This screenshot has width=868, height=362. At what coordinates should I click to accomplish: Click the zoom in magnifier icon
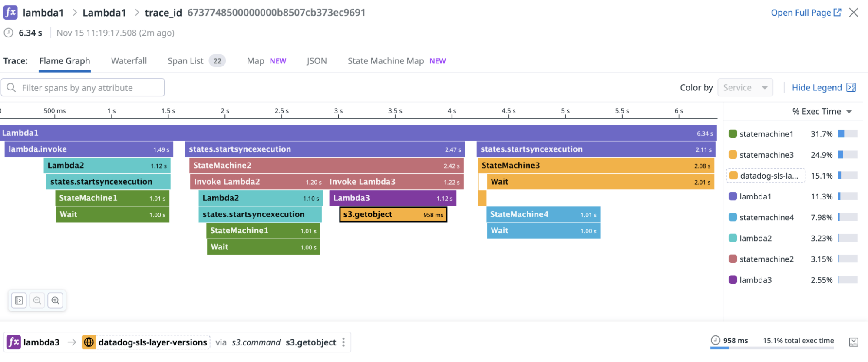coord(56,300)
